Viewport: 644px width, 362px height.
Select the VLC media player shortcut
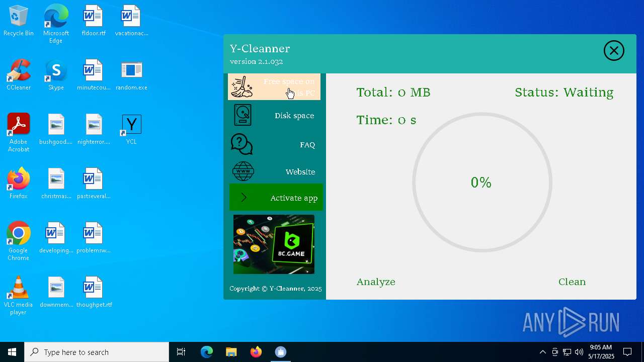click(19, 296)
